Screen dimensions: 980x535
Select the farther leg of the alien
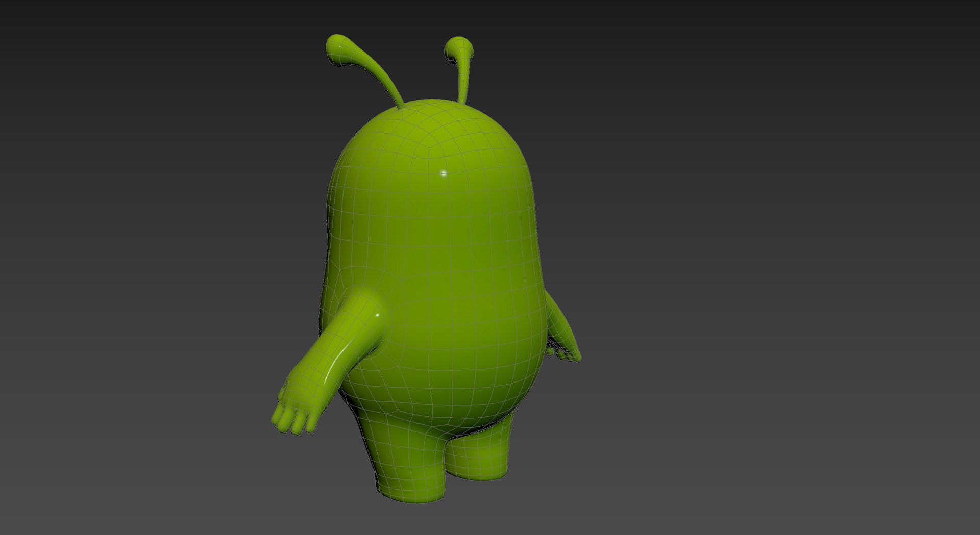click(x=479, y=453)
